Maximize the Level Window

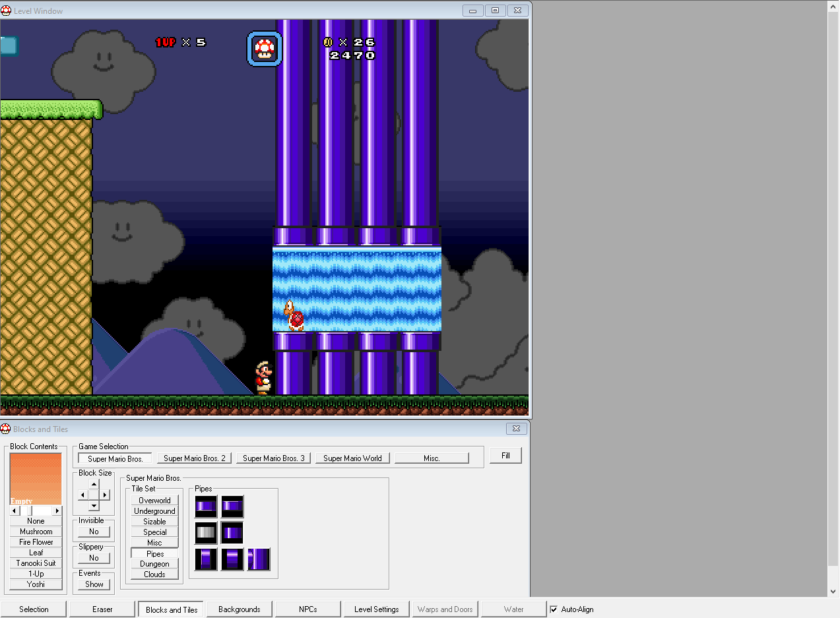495,11
